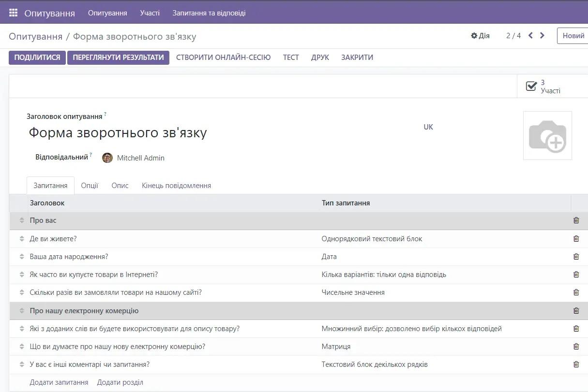Open the Дія actions dropdown
Viewport: 588px width, 392px height.
[480, 36]
